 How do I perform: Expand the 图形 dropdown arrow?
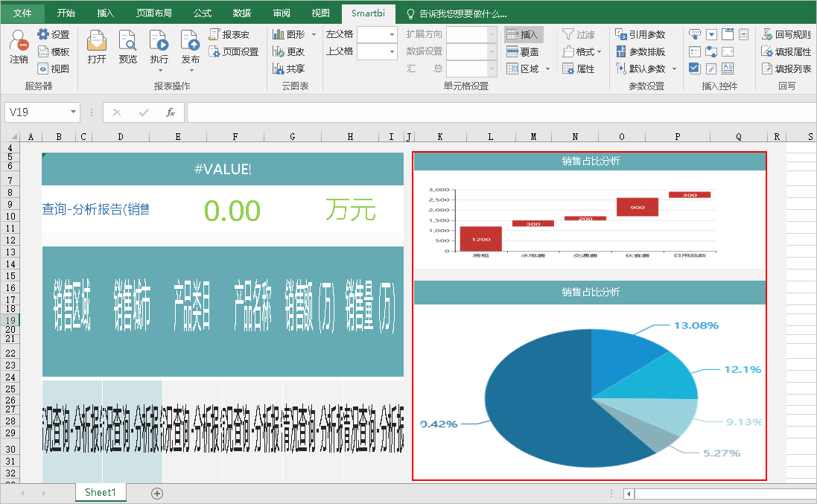click(314, 34)
